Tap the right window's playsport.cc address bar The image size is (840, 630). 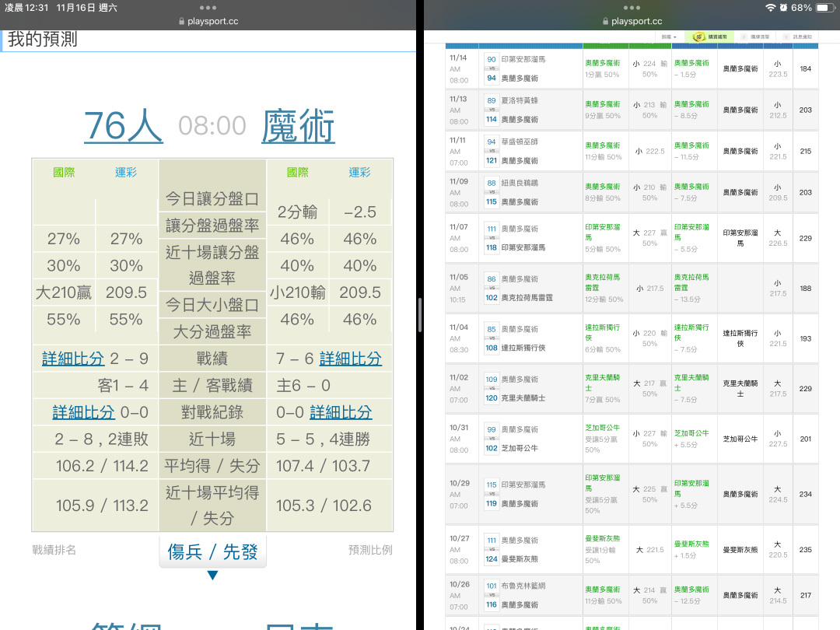[632, 22]
